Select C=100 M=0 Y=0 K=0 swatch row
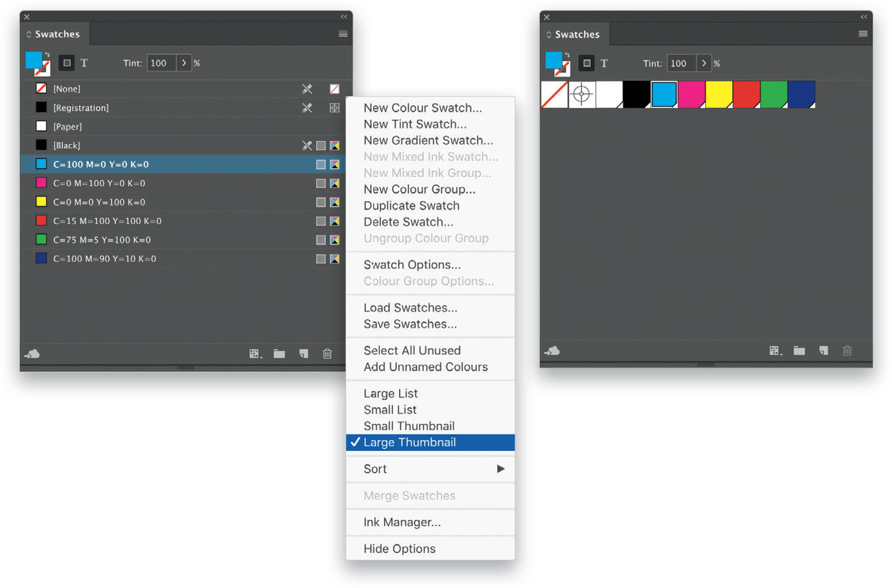Screen dimensions: 892x588 click(x=183, y=164)
